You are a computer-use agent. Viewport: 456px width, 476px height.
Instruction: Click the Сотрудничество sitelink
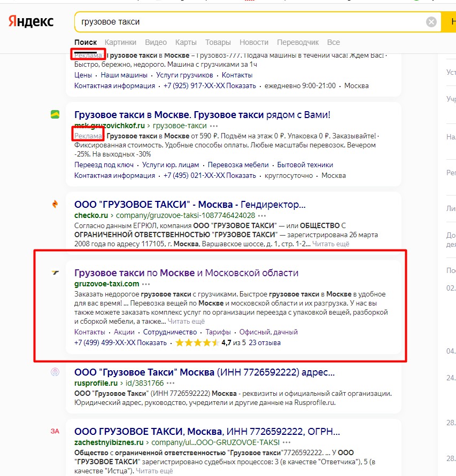[170, 332]
